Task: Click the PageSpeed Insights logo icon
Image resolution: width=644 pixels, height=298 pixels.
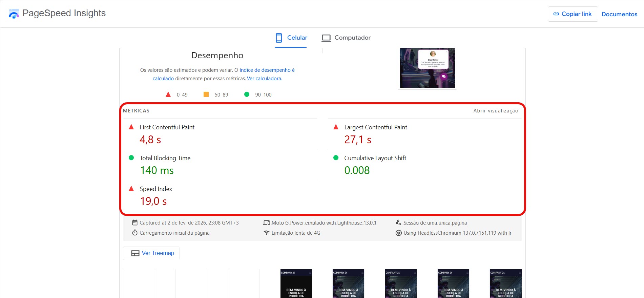Action: 14,14
